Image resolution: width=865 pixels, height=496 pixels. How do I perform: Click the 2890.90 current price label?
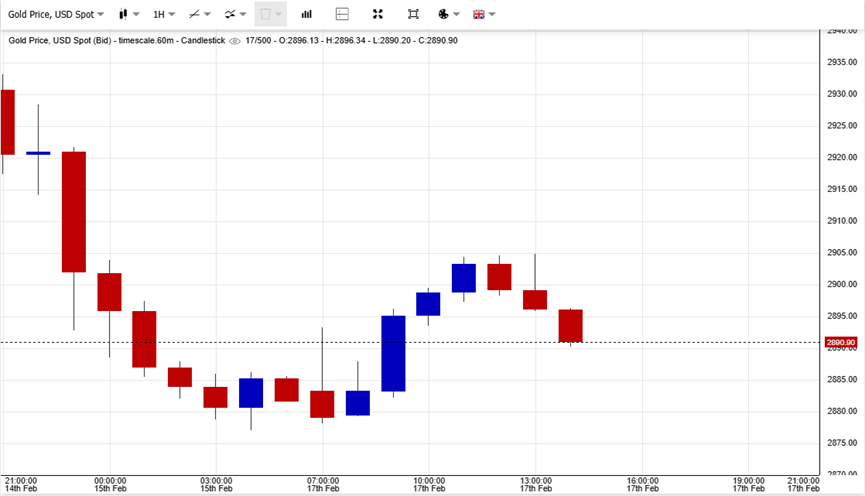(x=841, y=343)
